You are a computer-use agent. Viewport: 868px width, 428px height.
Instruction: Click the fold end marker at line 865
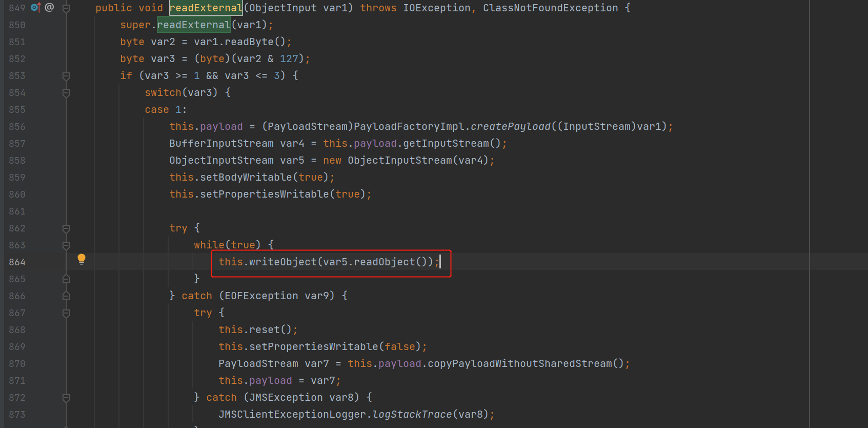point(66,279)
